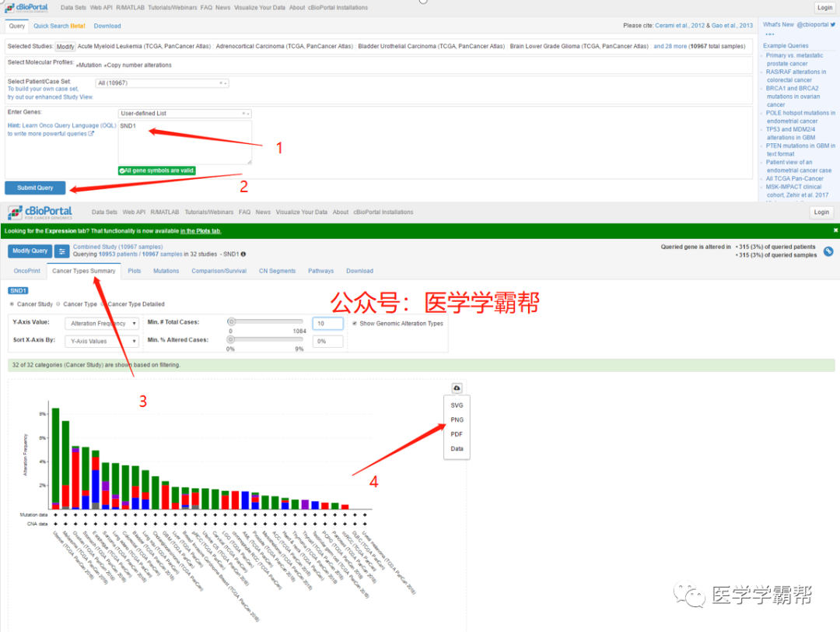Viewport: 840px width, 632px height.
Task: Open the Y-Axis Value dropdown
Action: coord(102,323)
